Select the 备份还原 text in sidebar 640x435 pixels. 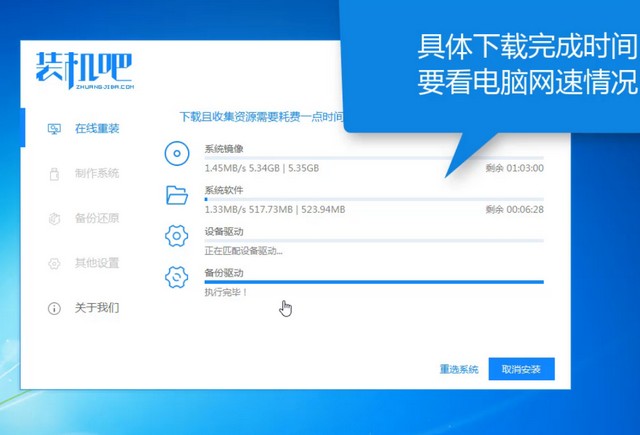tap(97, 218)
